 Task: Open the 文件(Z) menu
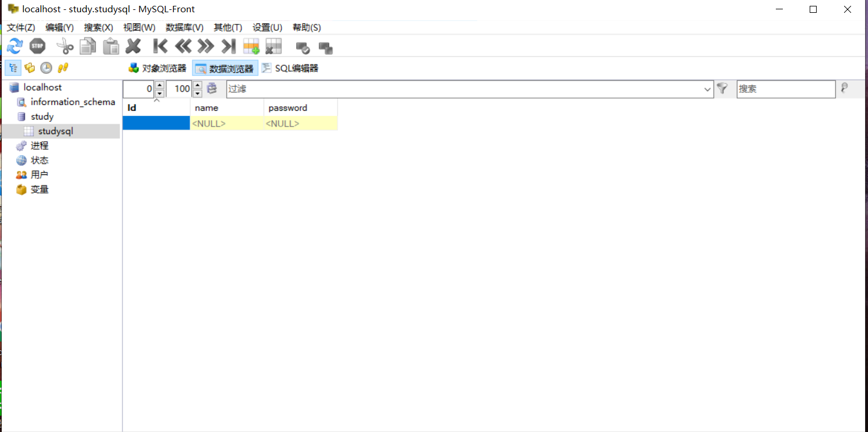[21, 27]
